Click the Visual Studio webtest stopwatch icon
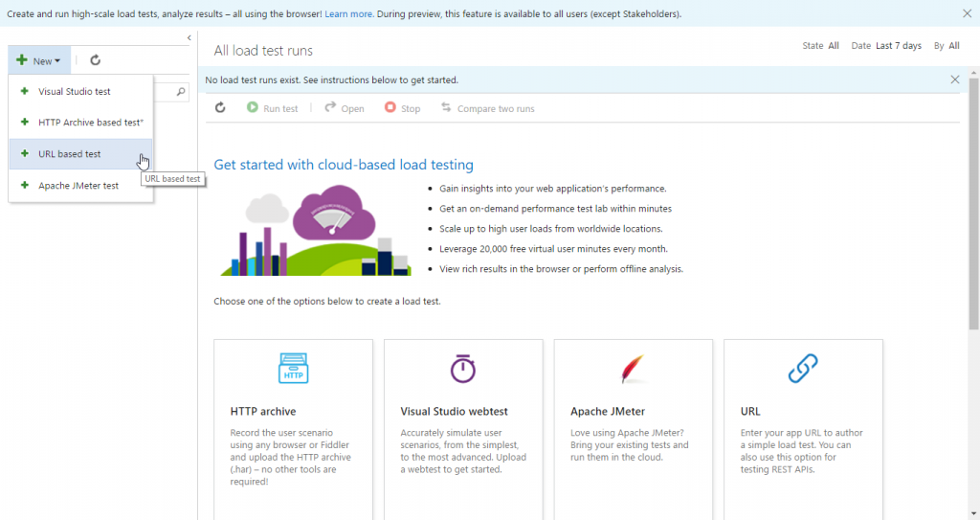980x520 pixels. pos(463,368)
